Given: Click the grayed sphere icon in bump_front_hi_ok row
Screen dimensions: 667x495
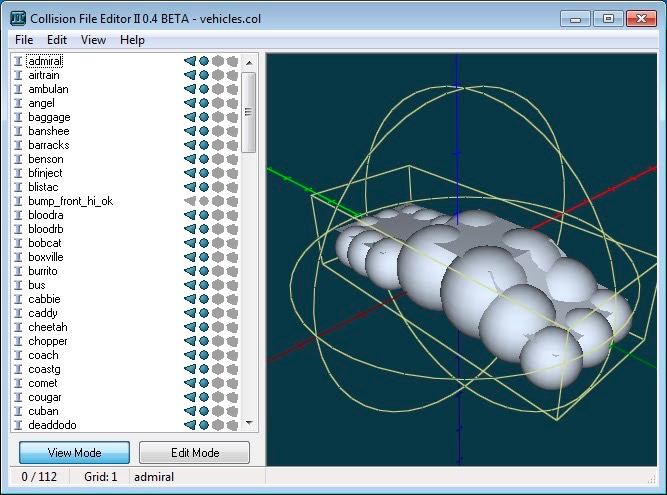Looking at the screenshot, I should tap(204, 201).
